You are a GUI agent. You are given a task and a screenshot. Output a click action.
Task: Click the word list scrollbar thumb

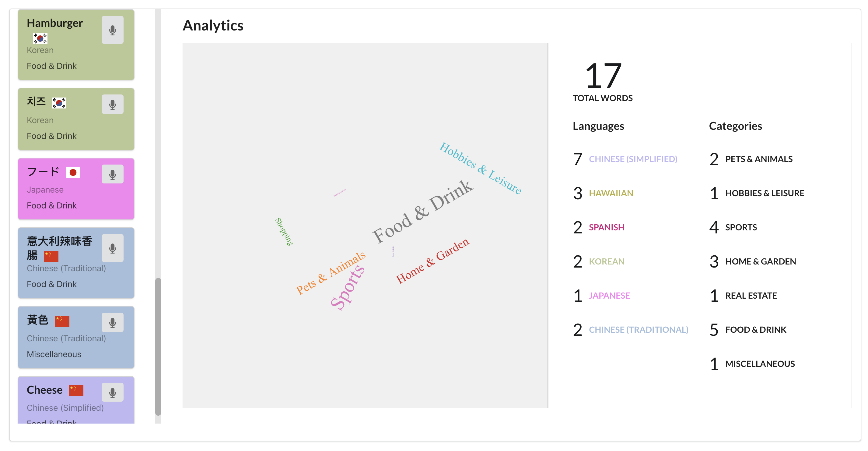(x=158, y=346)
